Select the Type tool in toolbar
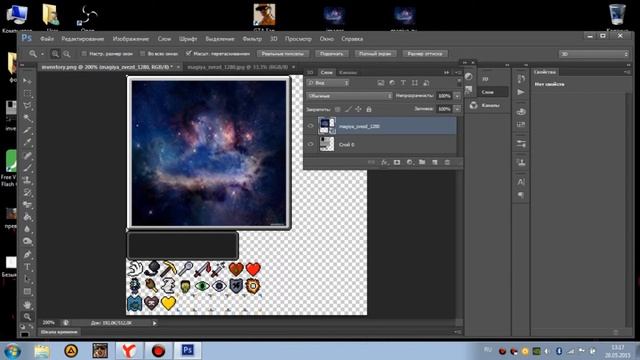The width and height of the screenshot is (640, 360). click(27, 267)
